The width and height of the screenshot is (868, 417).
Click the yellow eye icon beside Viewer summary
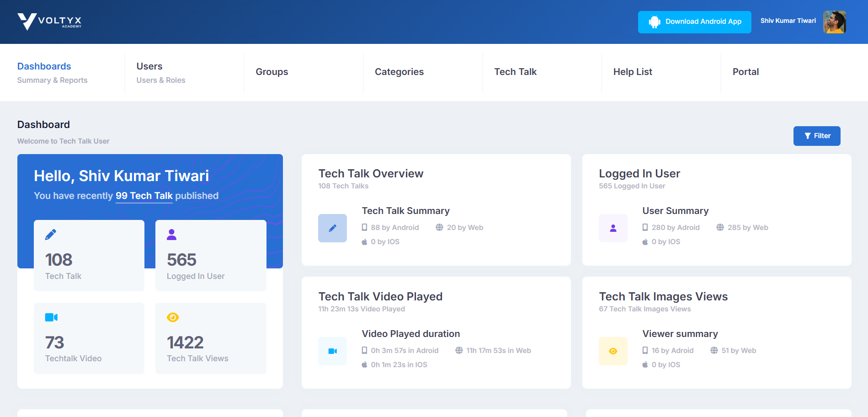(x=613, y=351)
